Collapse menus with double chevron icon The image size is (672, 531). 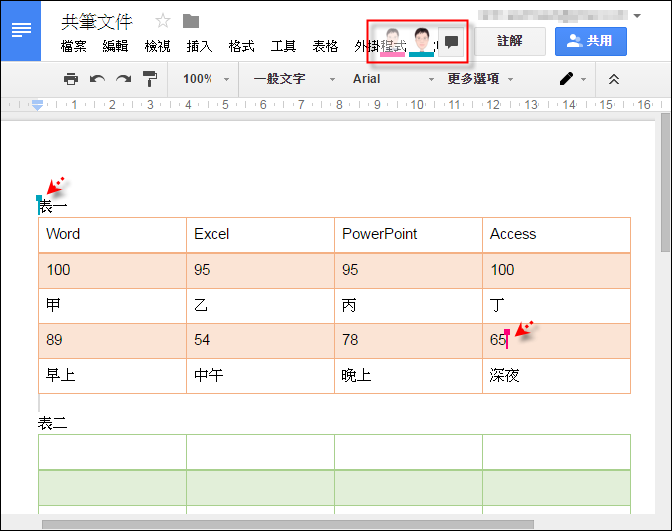[x=614, y=79]
